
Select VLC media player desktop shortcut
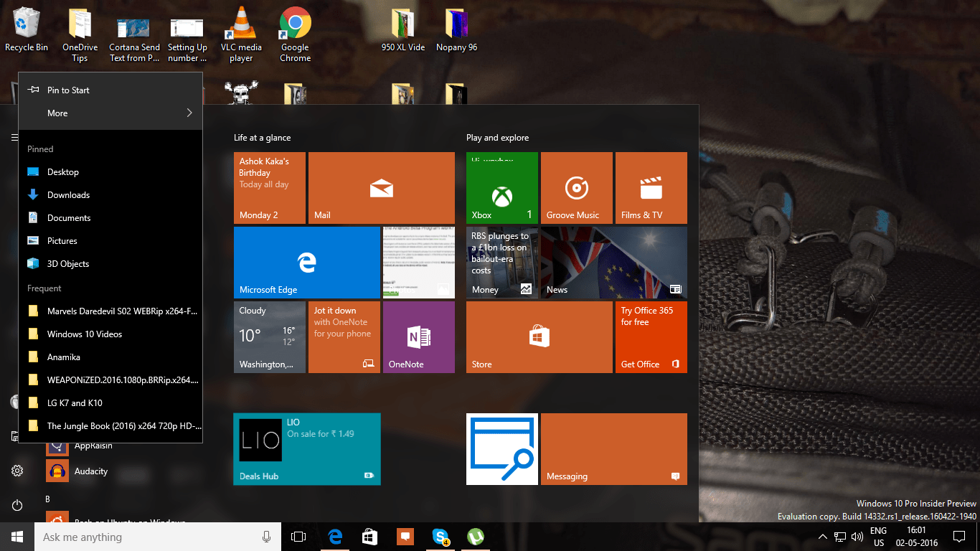(x=241, y=35)
